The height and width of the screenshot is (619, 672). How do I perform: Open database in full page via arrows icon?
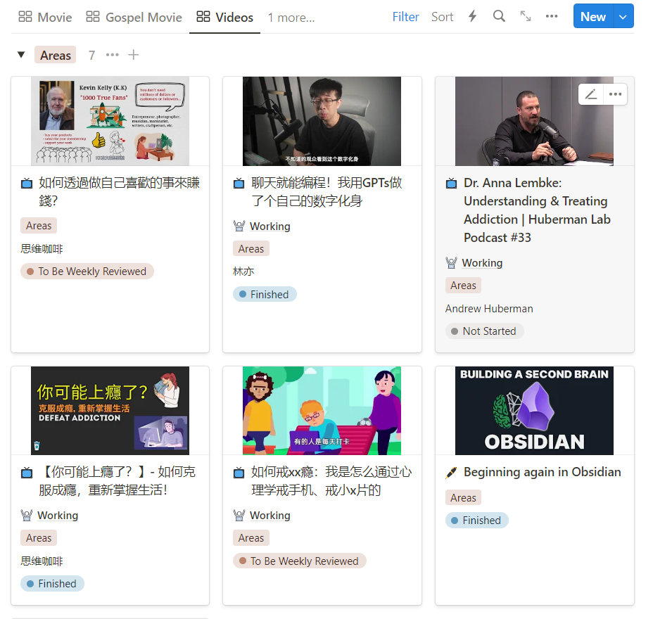pos(526,16)
